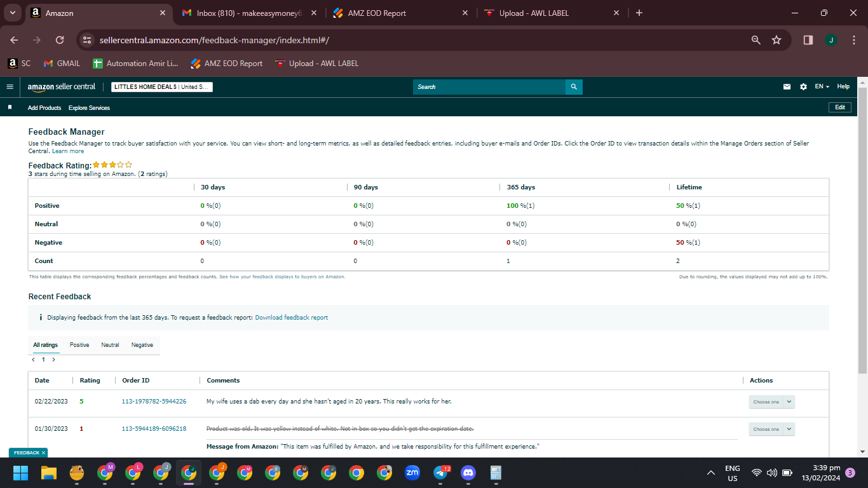Open the GMAIL bookmark
Viewport: 868px width, 488px height.
tap(62, 64)
